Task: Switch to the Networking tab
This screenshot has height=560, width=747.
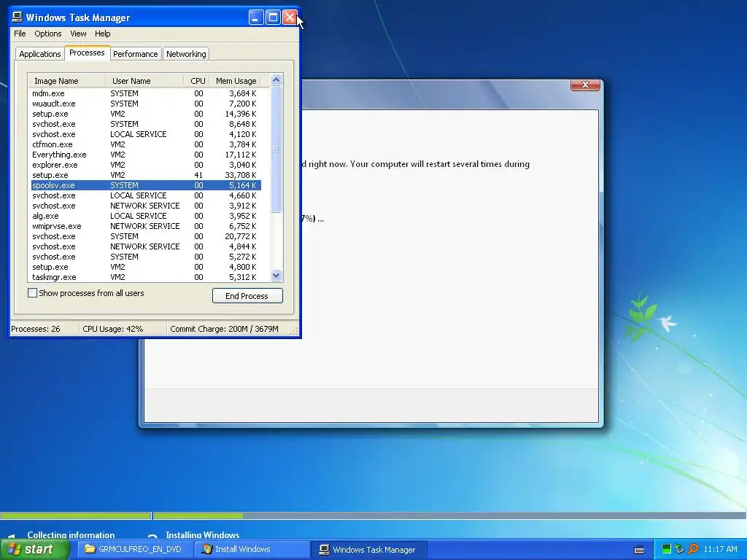Action: [x=186, y=54]
